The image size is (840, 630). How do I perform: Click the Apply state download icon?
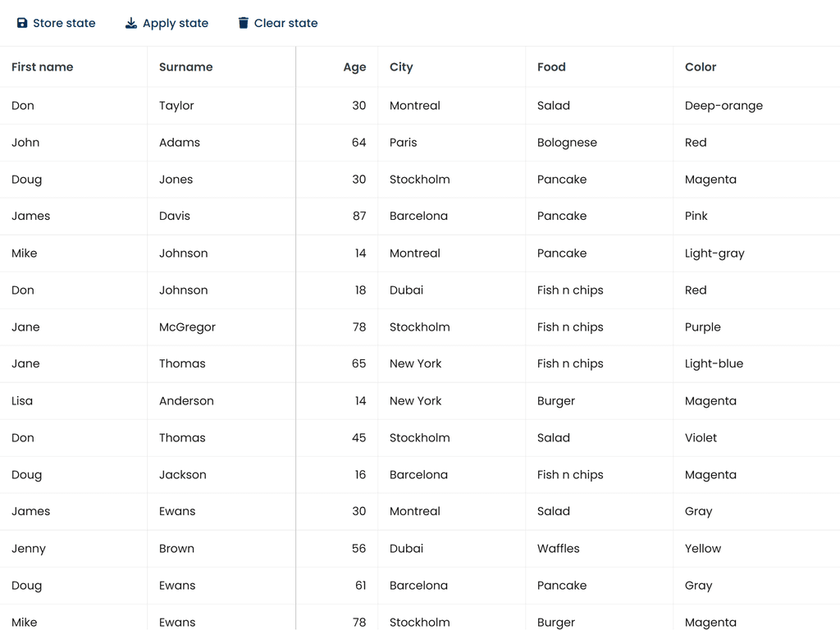coord(131,23)
